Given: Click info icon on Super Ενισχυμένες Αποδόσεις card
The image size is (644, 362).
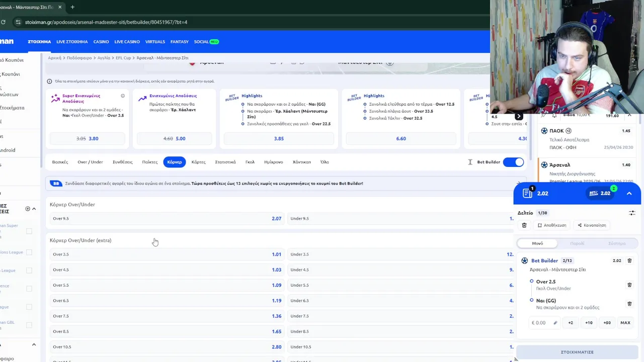Looking at the screenshot, I should (x=123, y=96).
